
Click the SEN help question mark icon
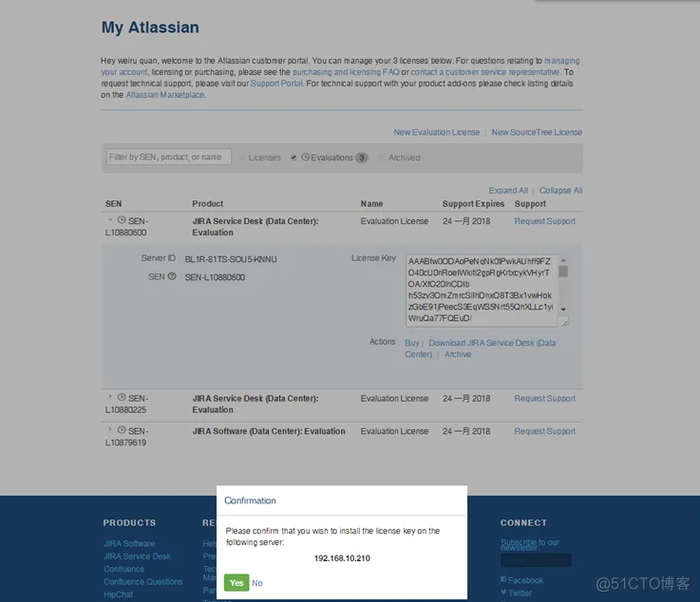coord(172,276)
